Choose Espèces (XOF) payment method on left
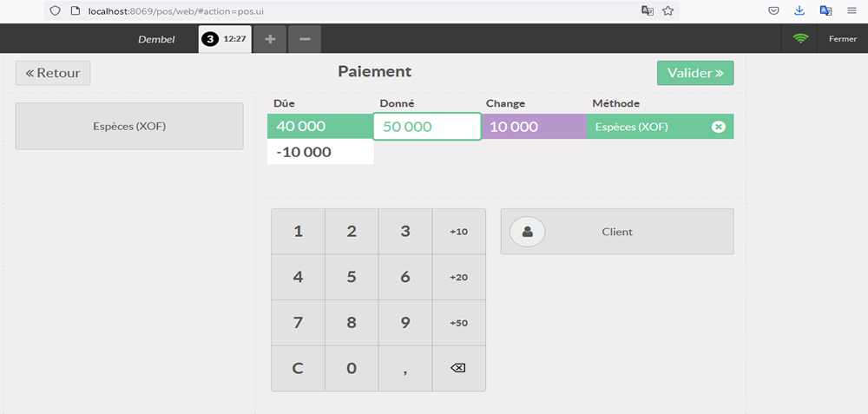The width and height of the screenshot is (868, 414). (129, 126)
